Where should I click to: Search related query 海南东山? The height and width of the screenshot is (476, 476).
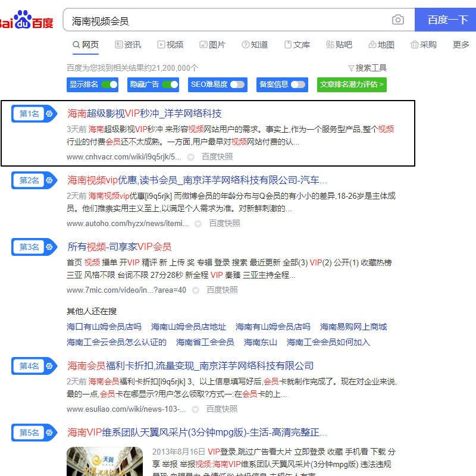tap(261, 342)
